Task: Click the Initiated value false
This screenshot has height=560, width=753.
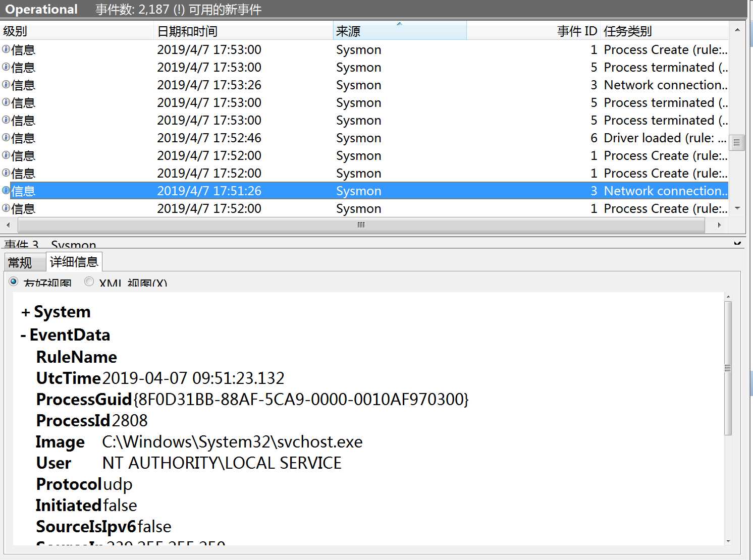Action: [x=120, y=506]
